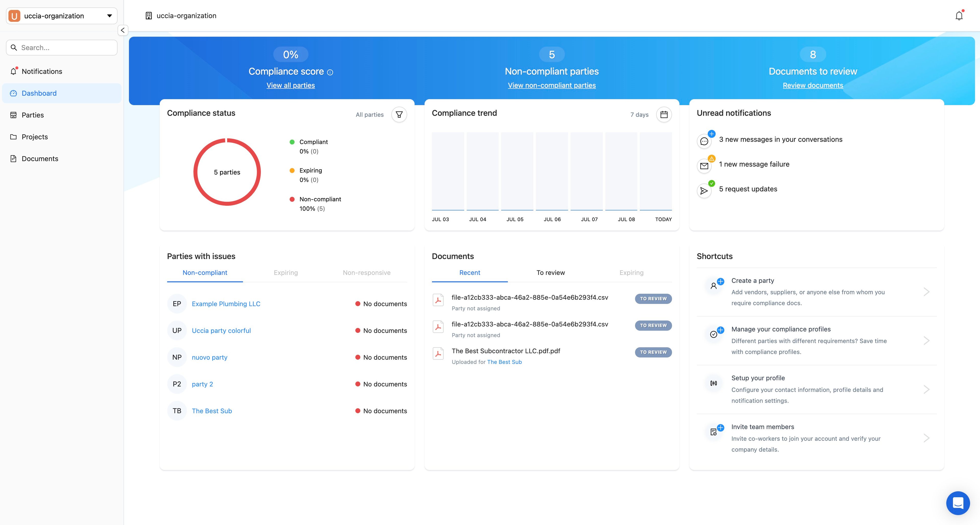
Task: Expand the Create a party shortcut chevron
Action: [926, 292]
